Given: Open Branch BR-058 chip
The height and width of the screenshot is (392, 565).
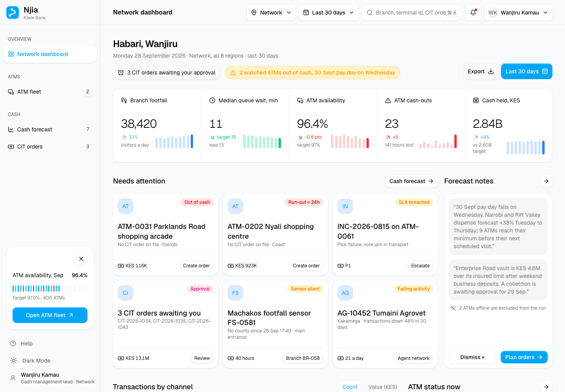Looking at the screenshot, I should 303,358.
